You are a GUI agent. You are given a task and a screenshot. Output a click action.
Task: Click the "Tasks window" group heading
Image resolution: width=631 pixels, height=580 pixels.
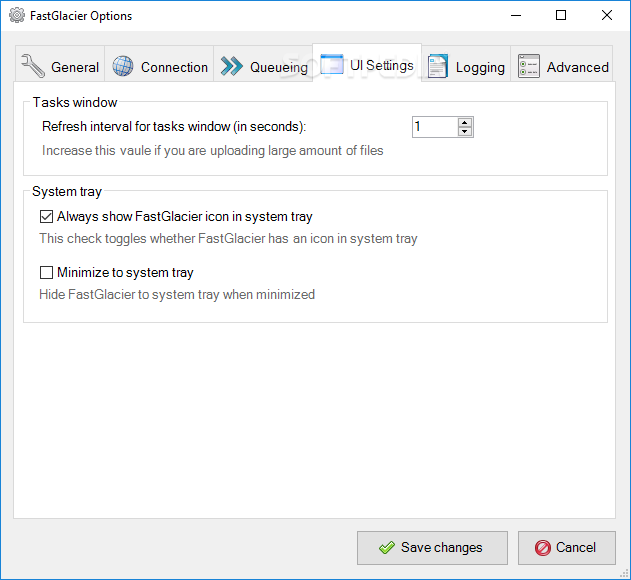pyautogui.click(x=75, y=102)
